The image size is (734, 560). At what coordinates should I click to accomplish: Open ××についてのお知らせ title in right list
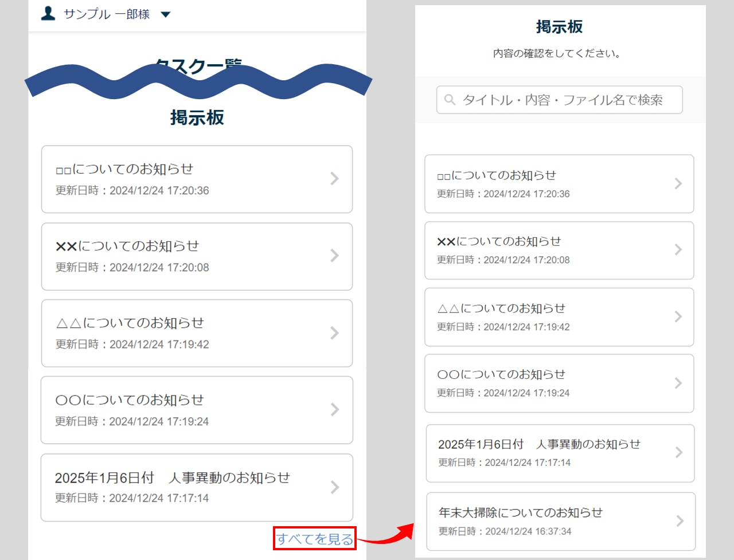pyautogui.click(x=499, y=241)
